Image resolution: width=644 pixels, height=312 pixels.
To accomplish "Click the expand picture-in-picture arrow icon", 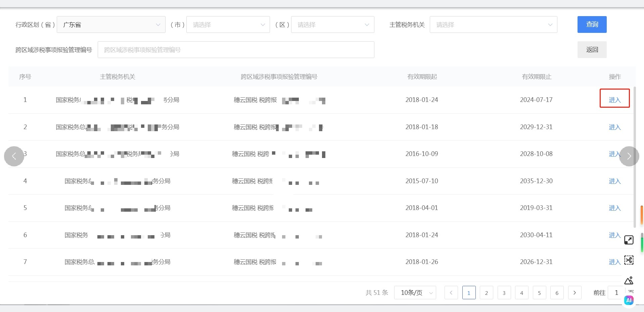I will click(629, 240).
